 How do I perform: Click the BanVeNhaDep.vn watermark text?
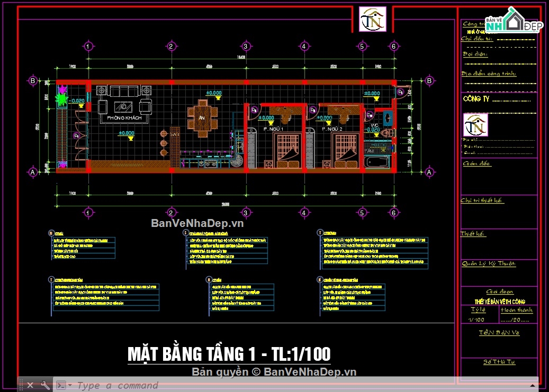click(x=197, y=223)
